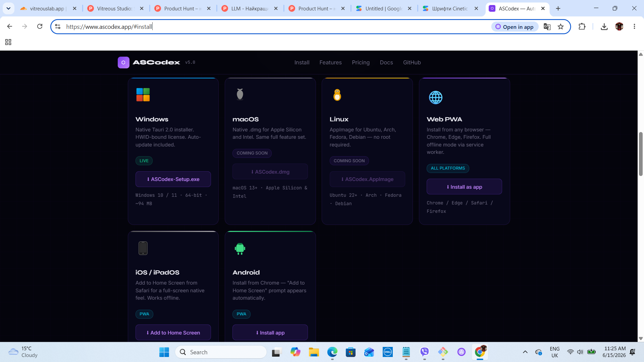This screenshot has width=644, height=362.
Task: Switch to the LLM - Найкращі tab
Action: point(250,8)
